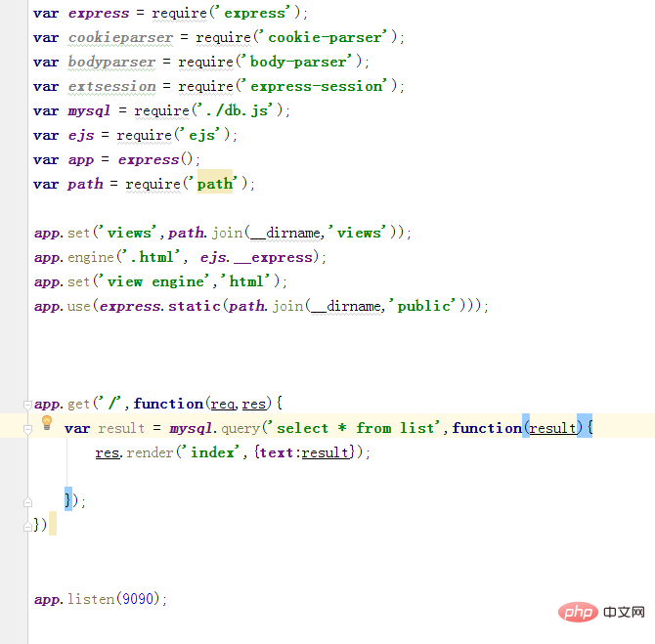Click the __express property

point(274,257)
